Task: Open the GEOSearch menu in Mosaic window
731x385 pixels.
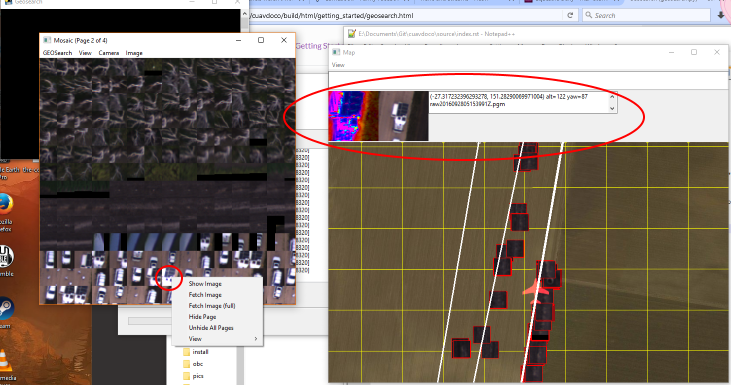Action: 57,53
